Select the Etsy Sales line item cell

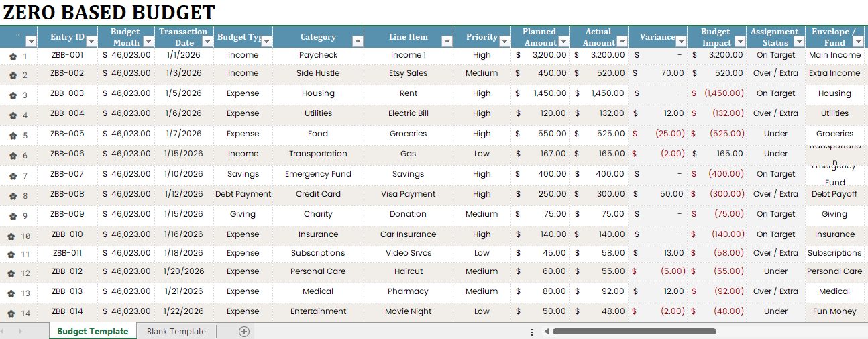pyautogui.click(x=409, y=73)
